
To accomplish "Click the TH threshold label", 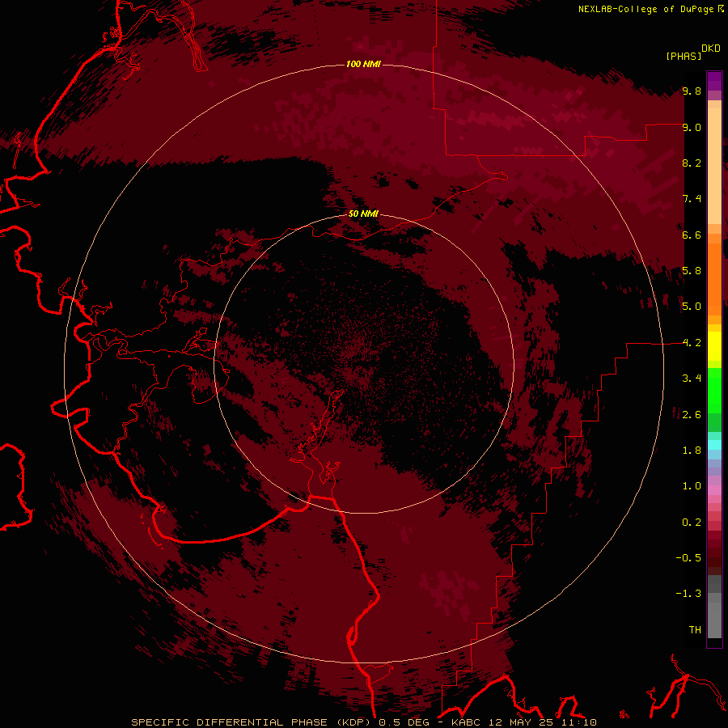I will tap(695, 630).
